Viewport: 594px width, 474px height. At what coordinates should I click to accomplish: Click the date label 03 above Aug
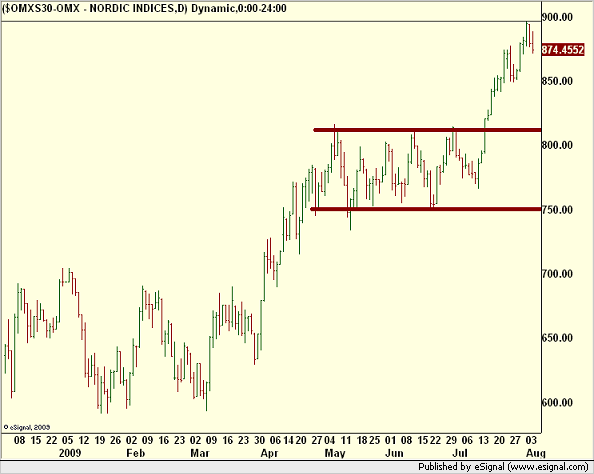(x=531, y=440)
